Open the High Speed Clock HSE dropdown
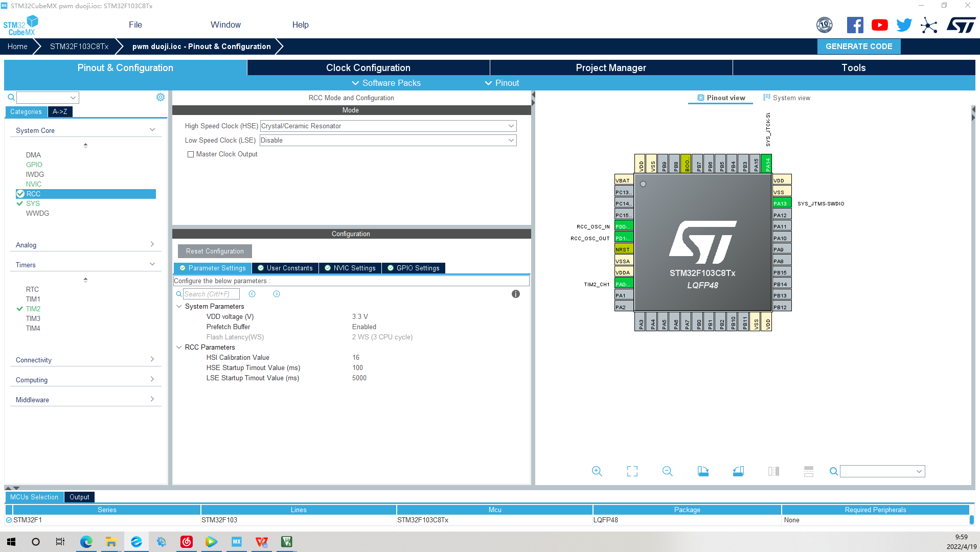 pos(510,126)
